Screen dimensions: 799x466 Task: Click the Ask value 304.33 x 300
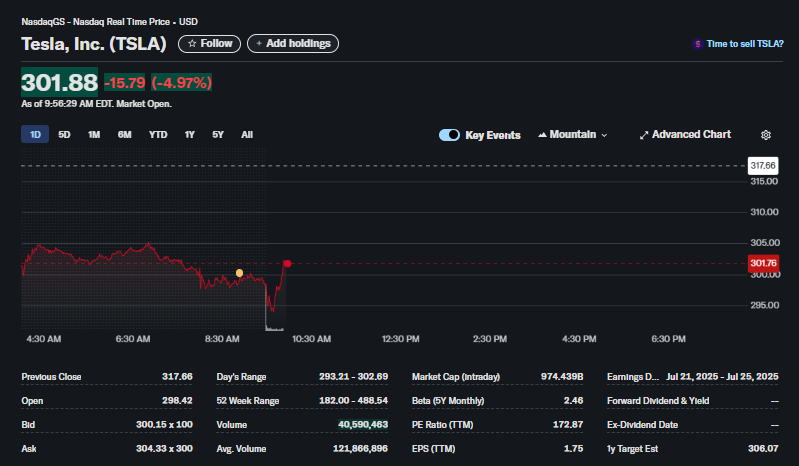click(x=164, y=449)
